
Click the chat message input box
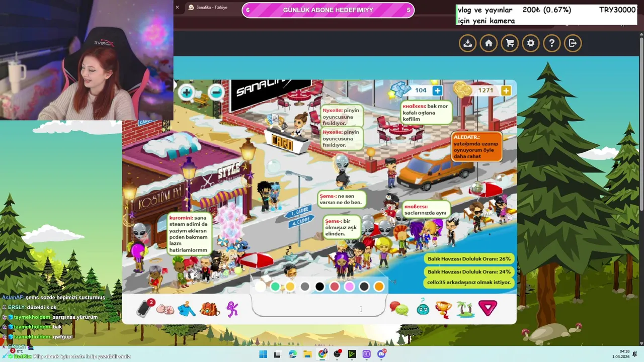pyautogui.click(x=318, y=306)
